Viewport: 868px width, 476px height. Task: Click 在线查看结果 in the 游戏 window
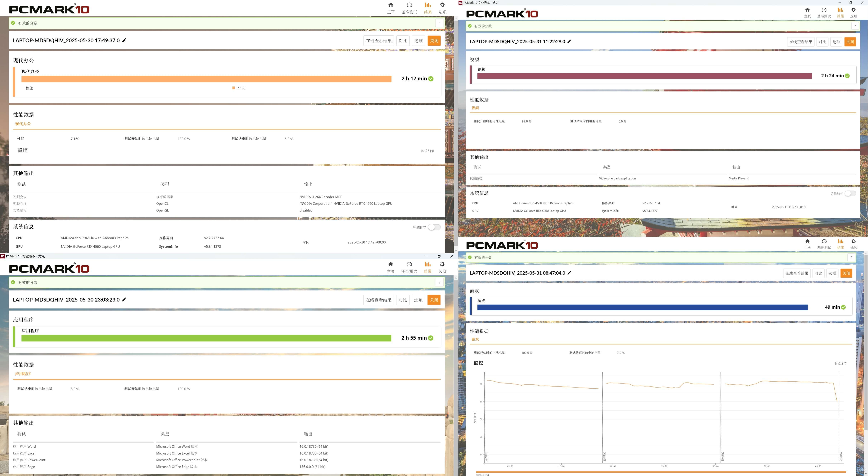pyautogui.click(x=797, y=273)
